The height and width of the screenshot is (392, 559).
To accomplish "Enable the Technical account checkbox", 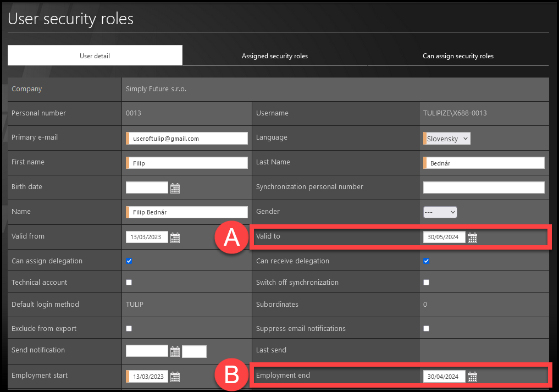I will click(x=129, y=282).
